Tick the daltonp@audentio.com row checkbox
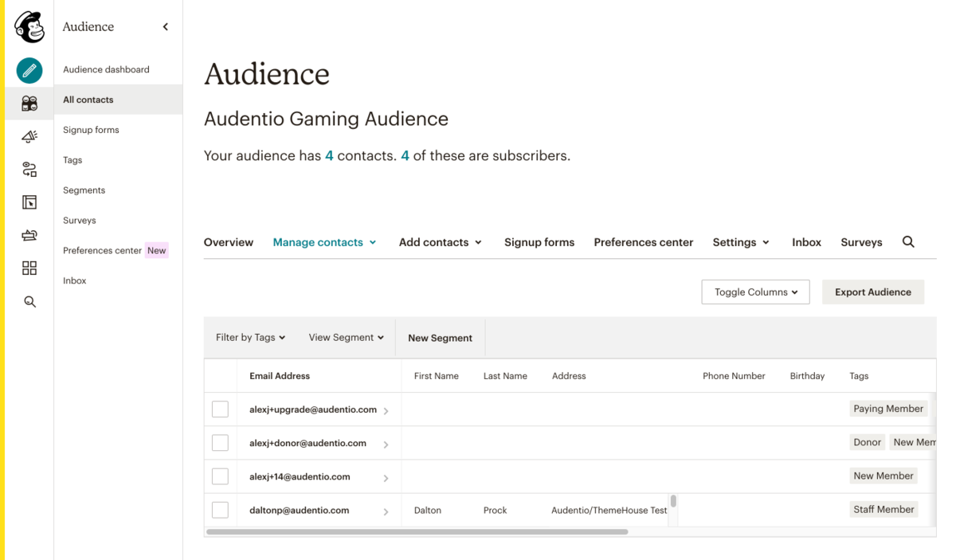956x560 pixels. pos(220,510)
